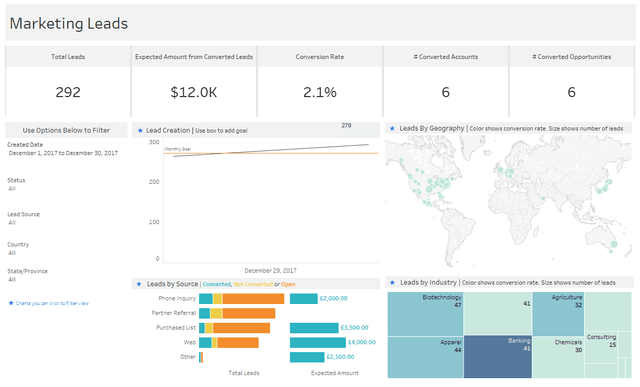Open the Status filter set to All
Image resolution: width=640 pixels, height=387 pixels.
pos(12,189)
